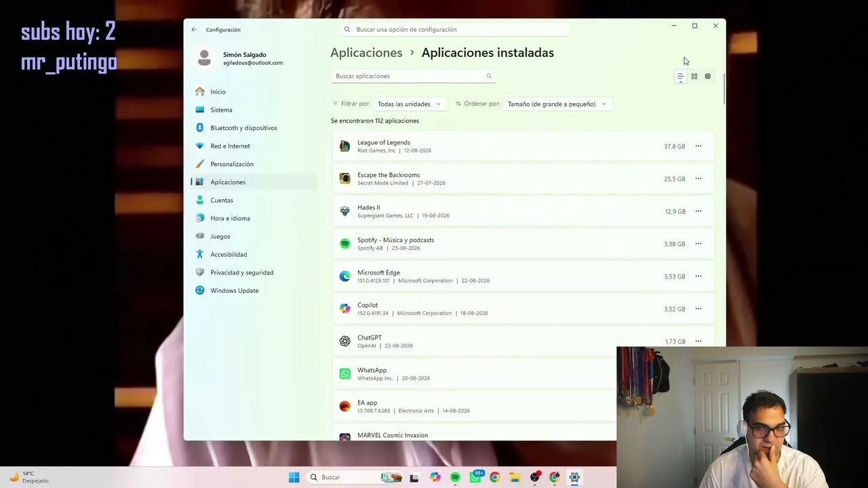Open OBS Studio from the taskbar
Screen dimensions: 868x488
click(535, 477)
